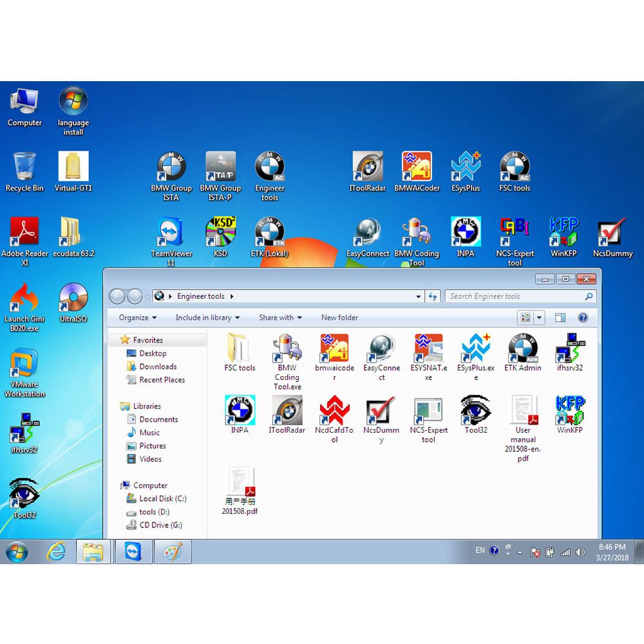Expand path arrow after Engineer tools
The image size is (644, 644).
click(232, 296)
